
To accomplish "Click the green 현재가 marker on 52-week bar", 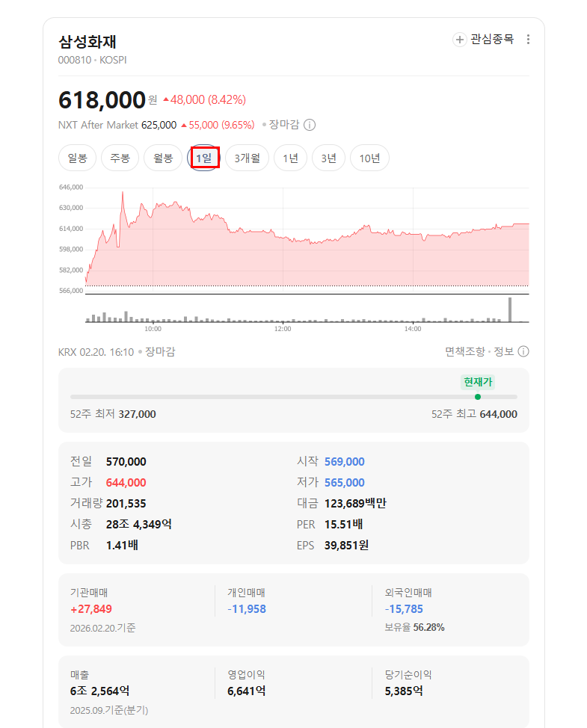I will (478, 397).
